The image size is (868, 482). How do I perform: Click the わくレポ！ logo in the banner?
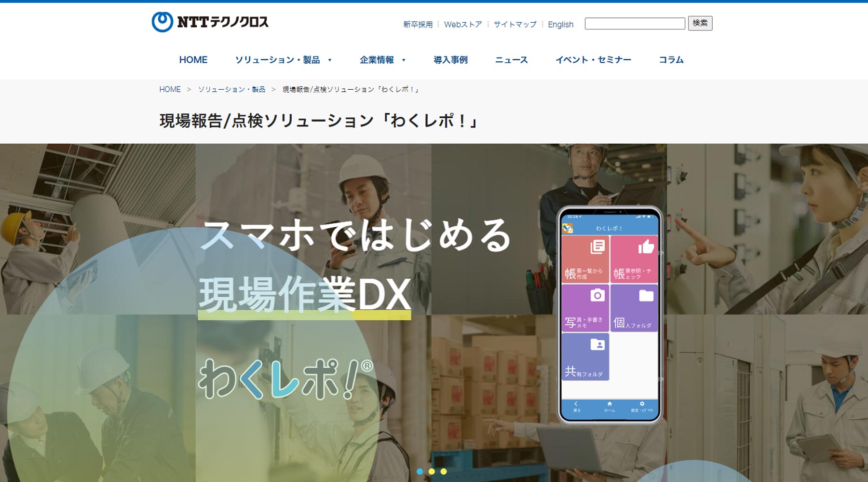pos(285,380)
